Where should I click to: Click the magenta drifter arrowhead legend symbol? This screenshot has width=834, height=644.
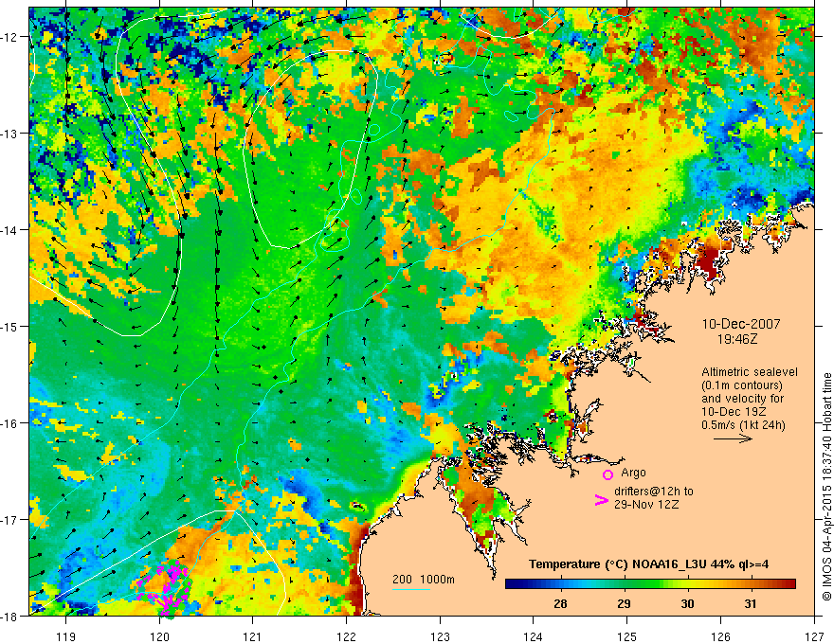pos(601,500)
